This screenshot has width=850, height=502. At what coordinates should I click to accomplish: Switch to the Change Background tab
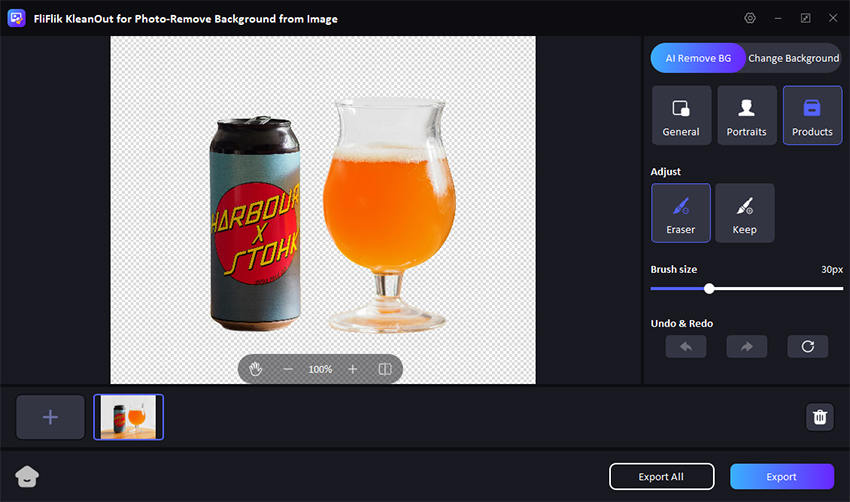coord(793,58)
